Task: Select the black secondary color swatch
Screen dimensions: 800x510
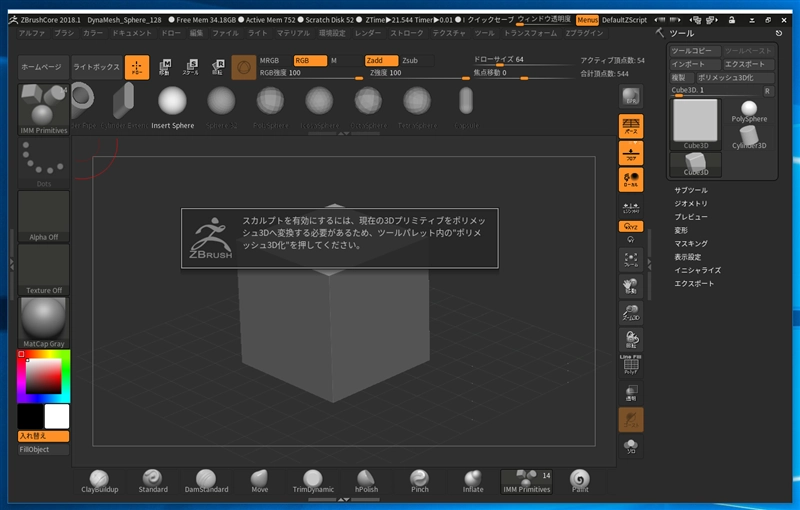Action: tap(31, 416)
